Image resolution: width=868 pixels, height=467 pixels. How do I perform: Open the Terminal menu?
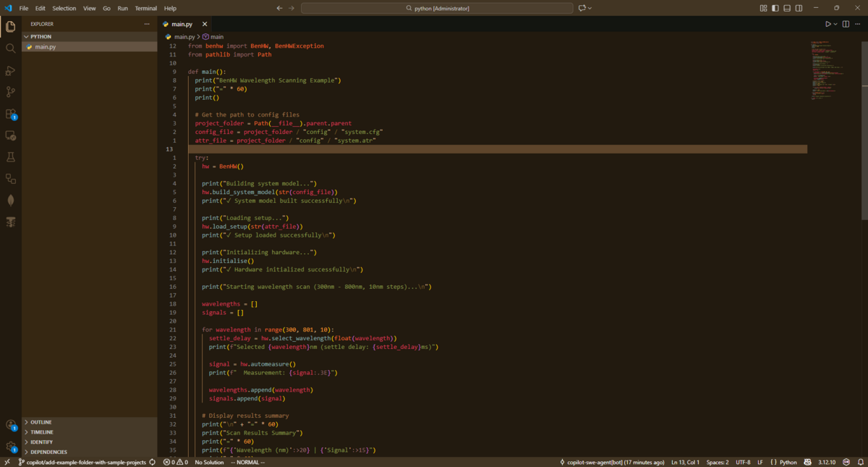[145, 8]
